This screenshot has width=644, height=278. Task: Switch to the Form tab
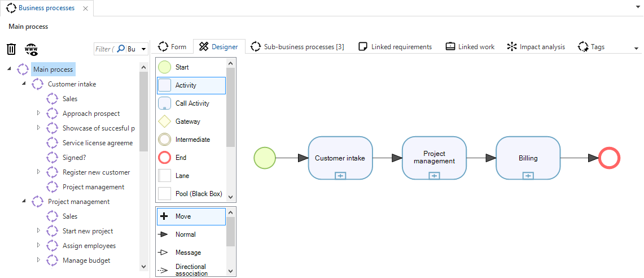pyautogui.click(x=172, y=47)
